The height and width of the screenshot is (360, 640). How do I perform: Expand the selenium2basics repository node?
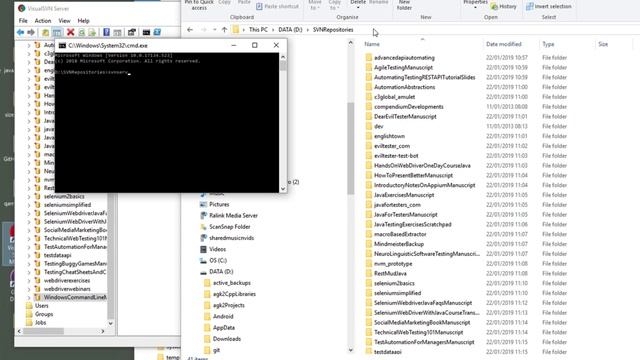point(29,197)
